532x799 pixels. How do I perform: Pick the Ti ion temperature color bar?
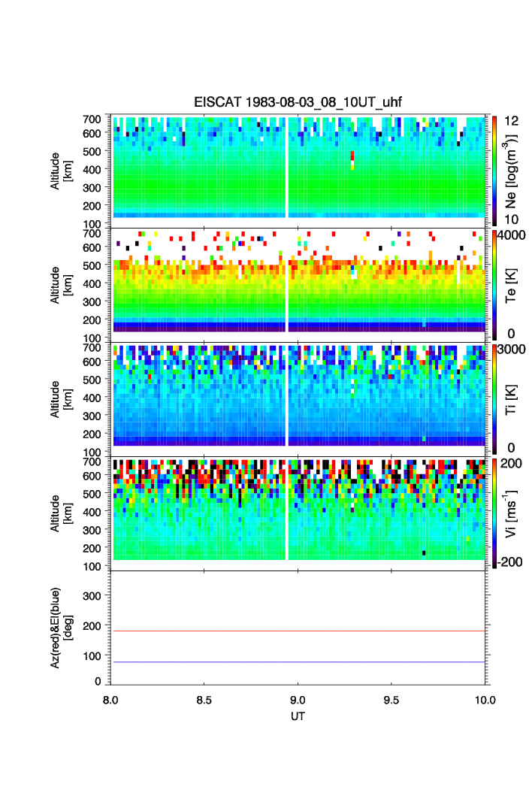click(x=493, y=398)
